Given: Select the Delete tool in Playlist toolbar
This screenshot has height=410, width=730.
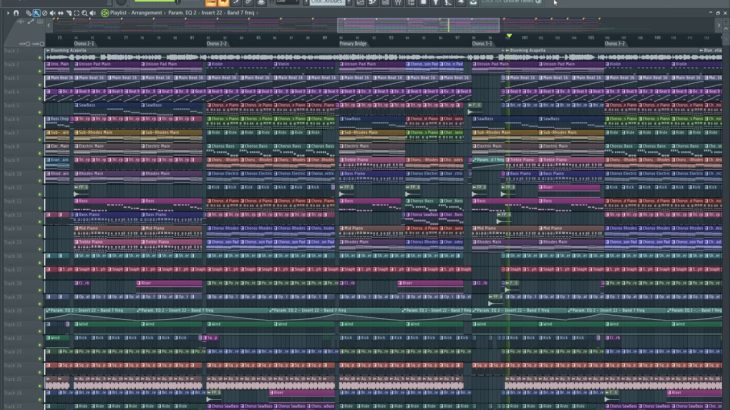Looking at the screenshot, I should pos(45,13).
